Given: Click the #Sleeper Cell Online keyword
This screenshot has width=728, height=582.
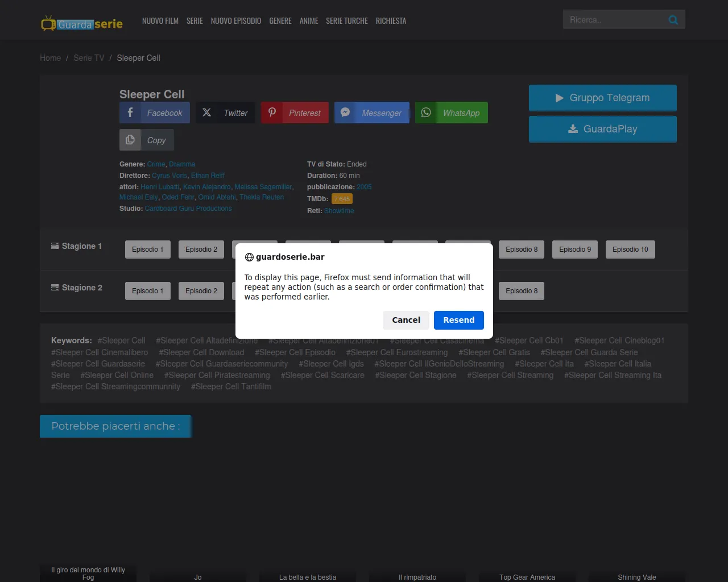Looking at the screenshot, I should [117, 375].
